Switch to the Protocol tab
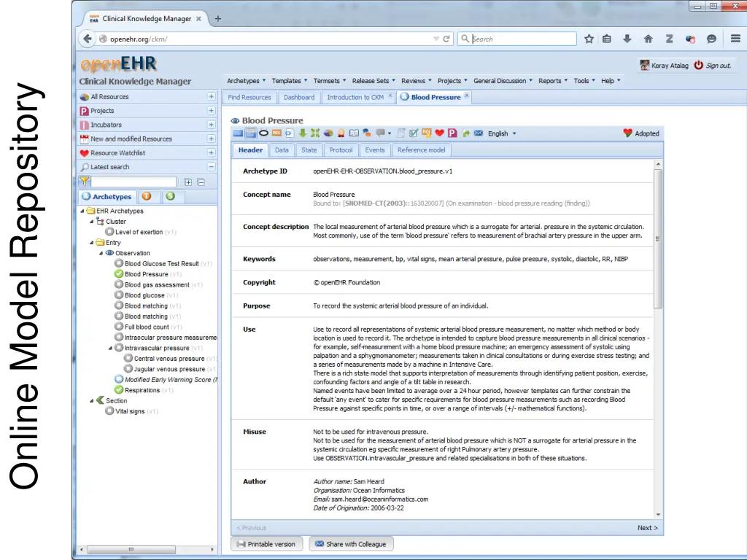The width and height of the screenshot is (747, 560). (x=341, y=150)
